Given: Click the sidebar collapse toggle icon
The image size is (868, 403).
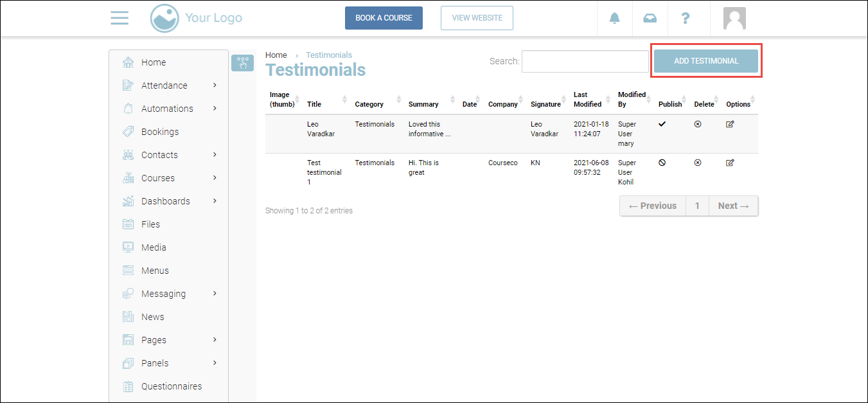Looking at the screenshot, I should click(242, 62).
